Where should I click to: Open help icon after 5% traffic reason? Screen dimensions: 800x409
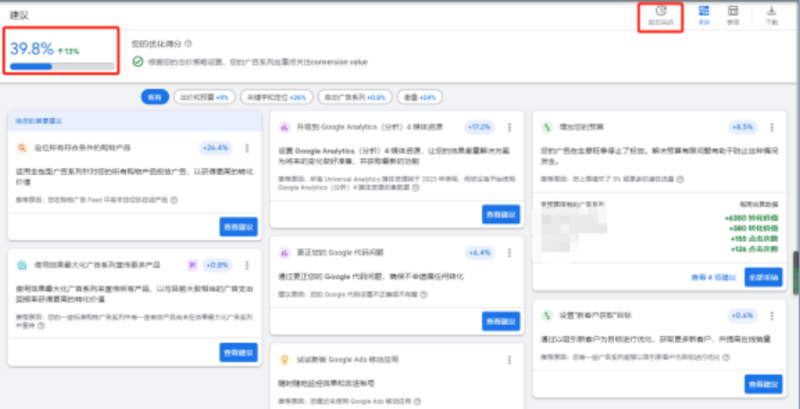click(x=680, y=179)
